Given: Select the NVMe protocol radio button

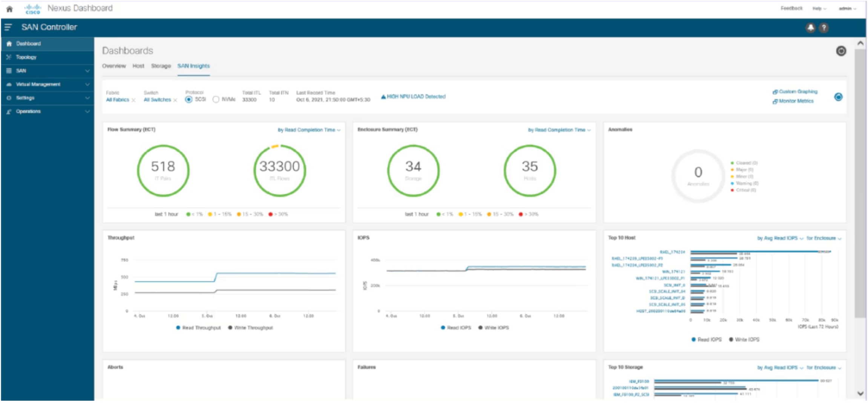Looking at the screenshot, I should (216, 99).
